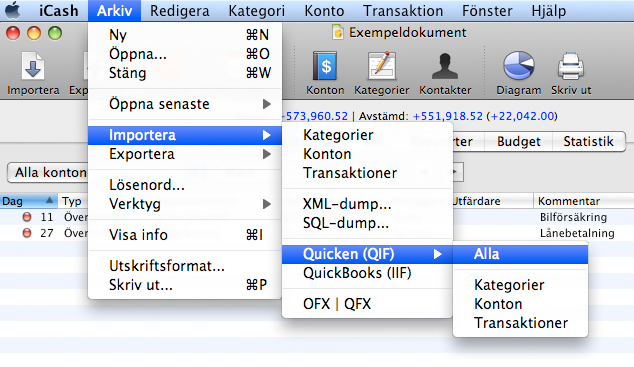
Task: Click the red status dot on row 11
Action: [27, 217]
